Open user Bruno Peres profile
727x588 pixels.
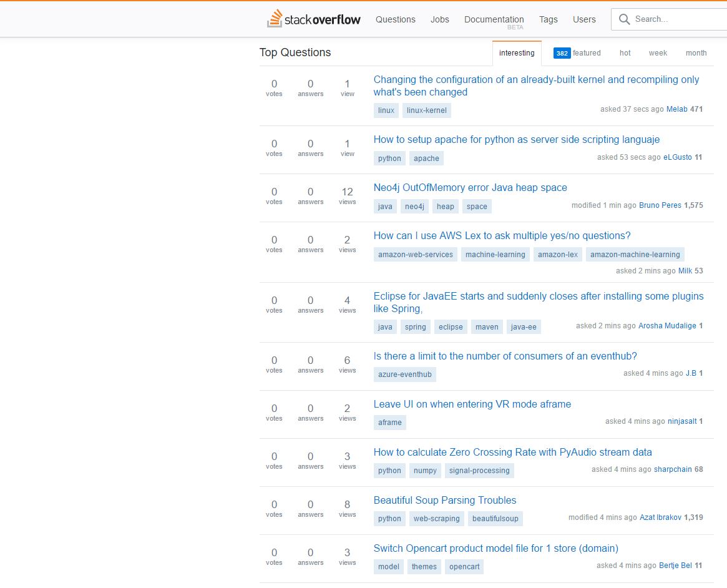tap(660, 205)
